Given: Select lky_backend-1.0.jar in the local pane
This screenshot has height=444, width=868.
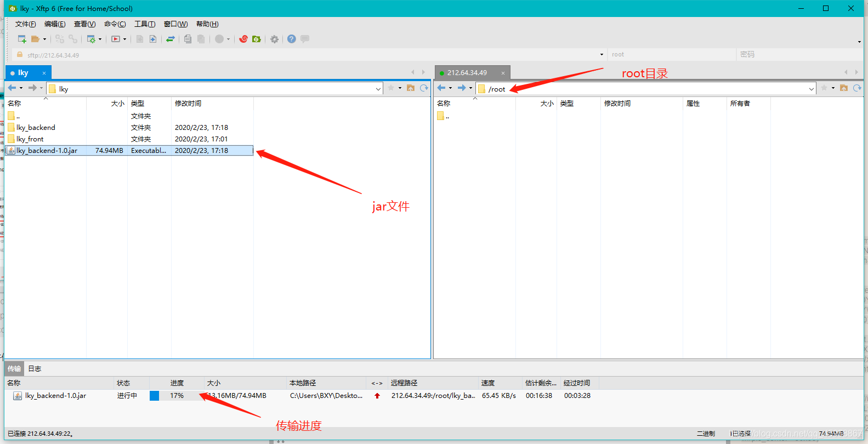Looking at the screenshot, I should (129, 151).
